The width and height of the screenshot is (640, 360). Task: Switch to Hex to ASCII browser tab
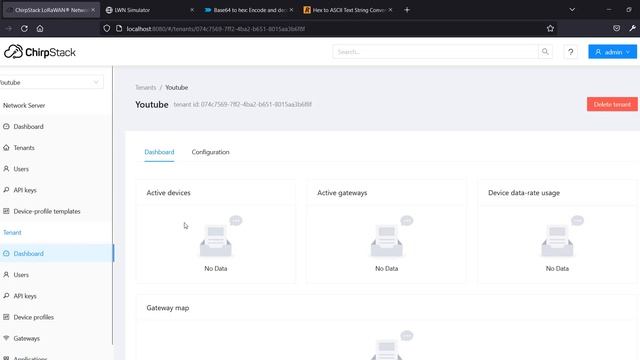(348, 10)
